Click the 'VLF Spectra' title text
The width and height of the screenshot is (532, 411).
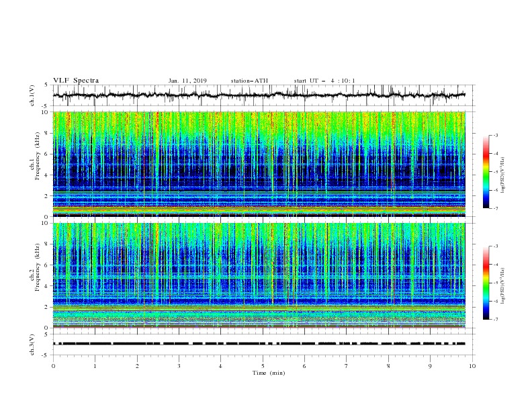point(76,81)
